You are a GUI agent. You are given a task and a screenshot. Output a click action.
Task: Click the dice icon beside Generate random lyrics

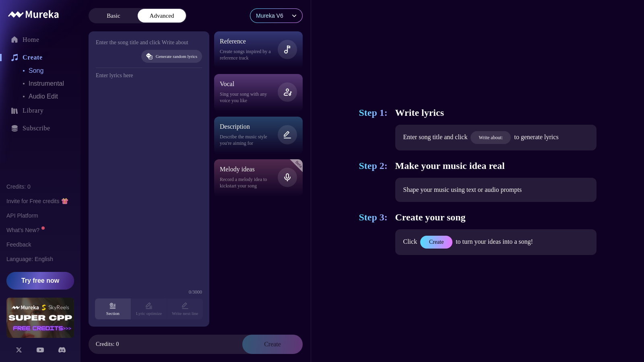pos(149,56)
